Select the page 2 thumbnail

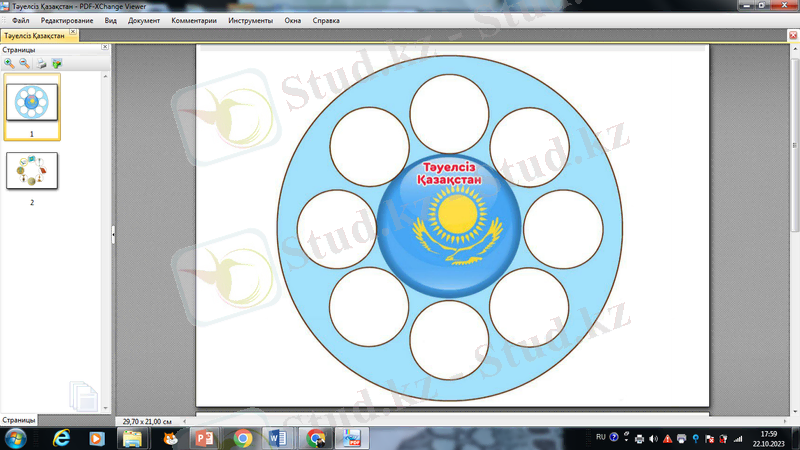click(x=32, y=170)
